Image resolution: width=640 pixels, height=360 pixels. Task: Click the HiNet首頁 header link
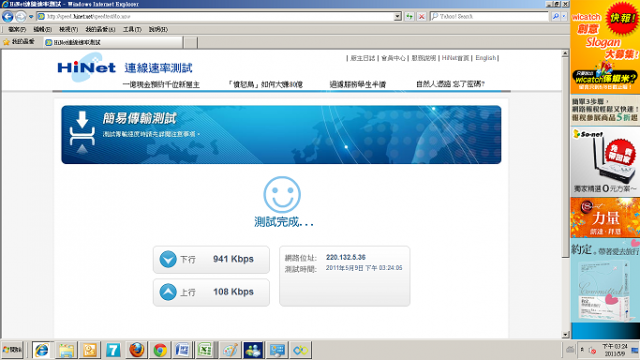(455, 58)
